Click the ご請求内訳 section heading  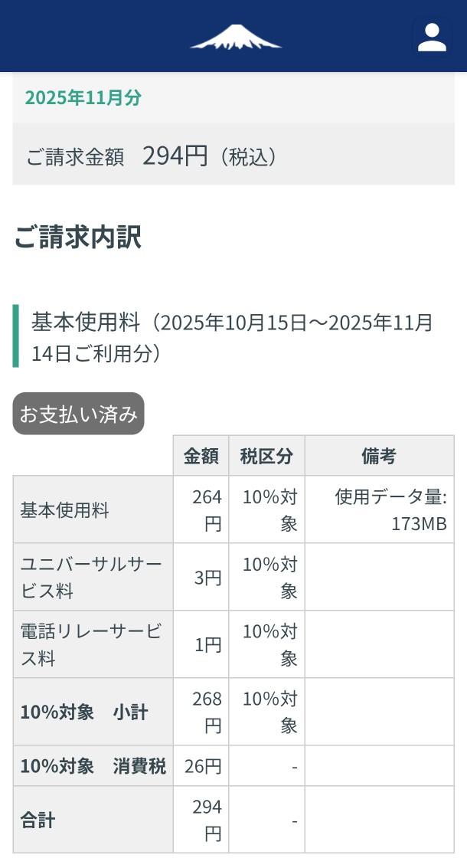[x=77, y=237]
